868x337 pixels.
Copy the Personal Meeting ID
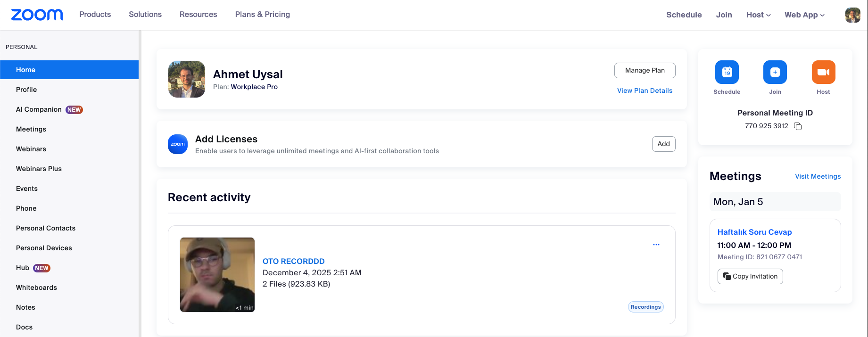[798, 126]
